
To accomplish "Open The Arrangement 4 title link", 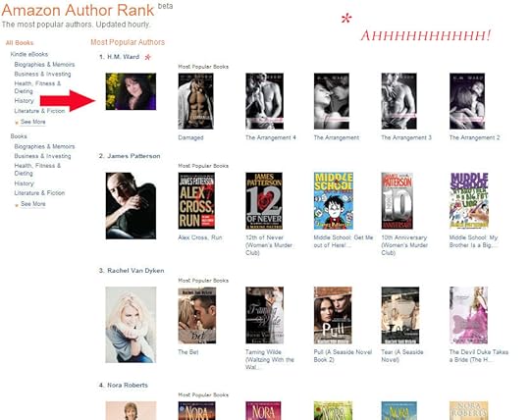I will (x=271, y=137).
